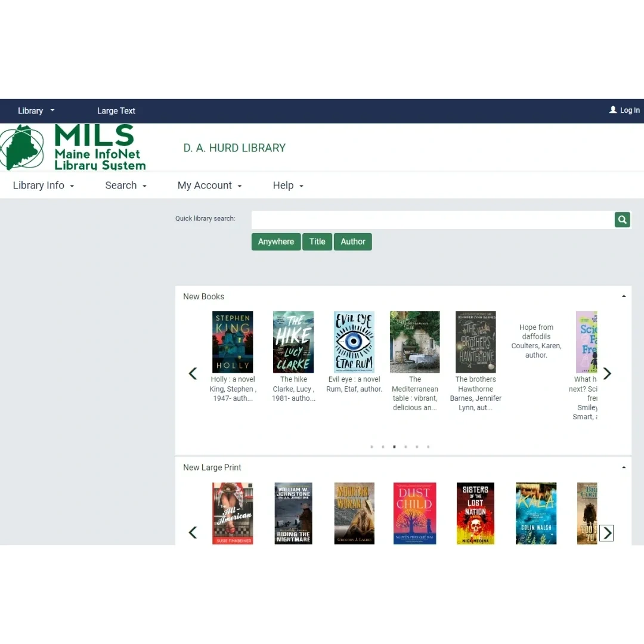Select the Title search button
This screenshot has width=644, height=644.
(317, 241)
